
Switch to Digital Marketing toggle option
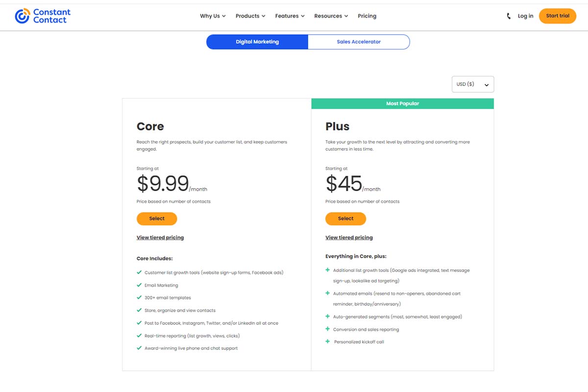[x=257, y=42]
